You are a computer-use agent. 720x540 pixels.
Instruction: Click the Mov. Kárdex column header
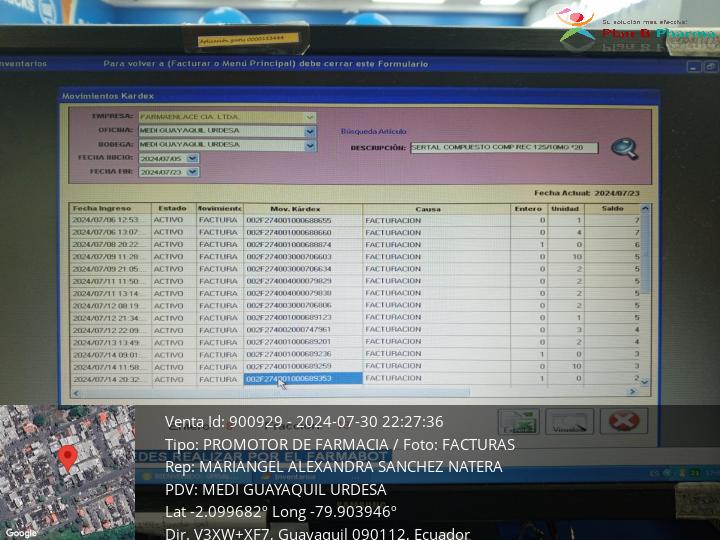tap(303, 209)
